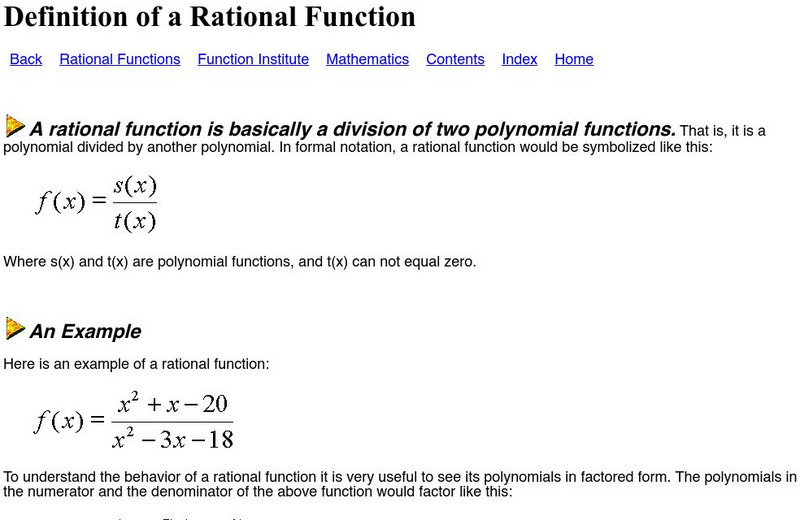Screen dimensions: 800x520
Task: Go to the Back link
Action: [26, 59]
